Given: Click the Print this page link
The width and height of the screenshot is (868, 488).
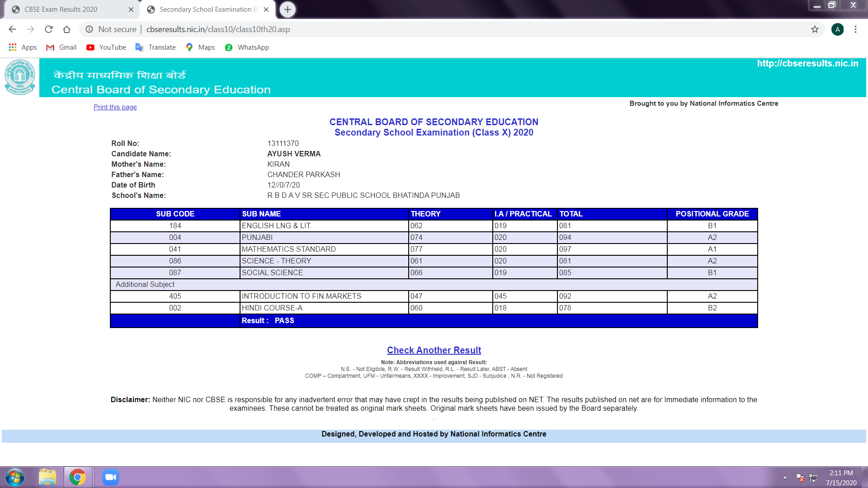Looking at the screenshot, I should [115, 107].
